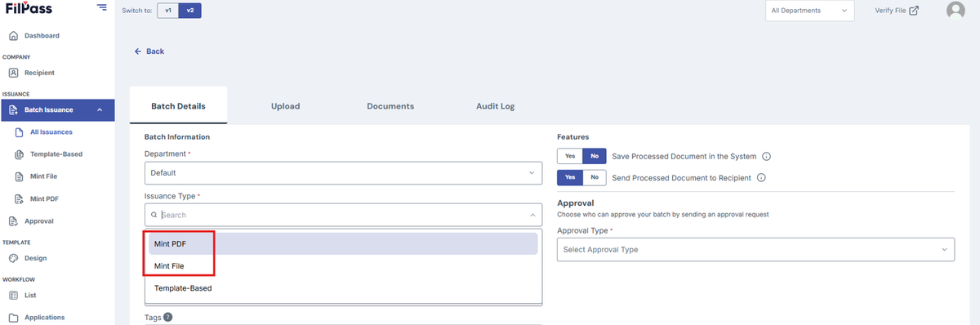Click the Verify File external link icon

pos(914,11)
